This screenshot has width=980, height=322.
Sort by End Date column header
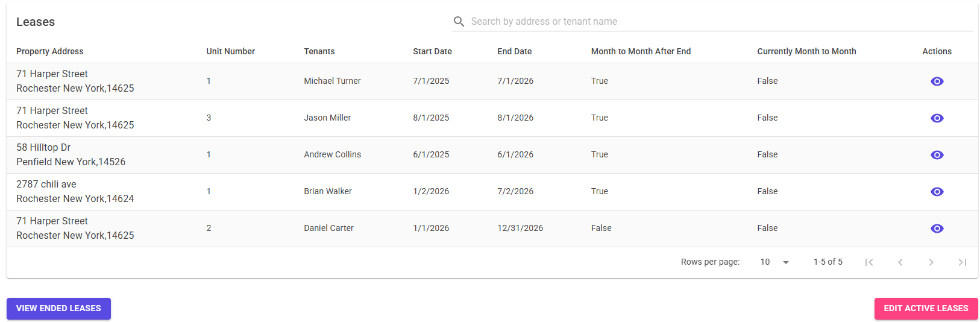[x=515, y=51]
